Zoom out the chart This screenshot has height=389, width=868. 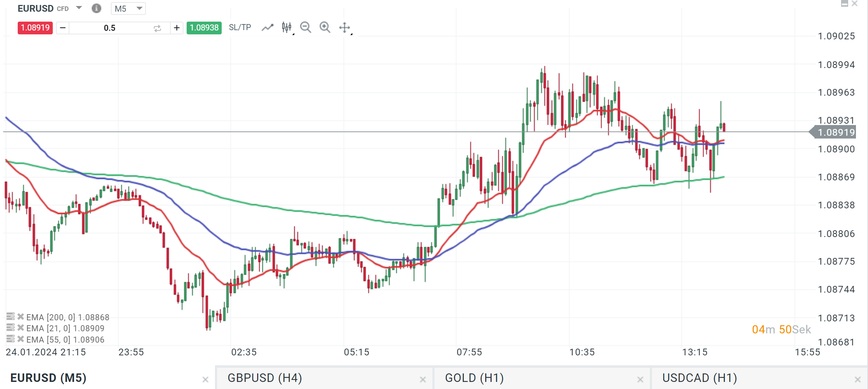(305, 27)
